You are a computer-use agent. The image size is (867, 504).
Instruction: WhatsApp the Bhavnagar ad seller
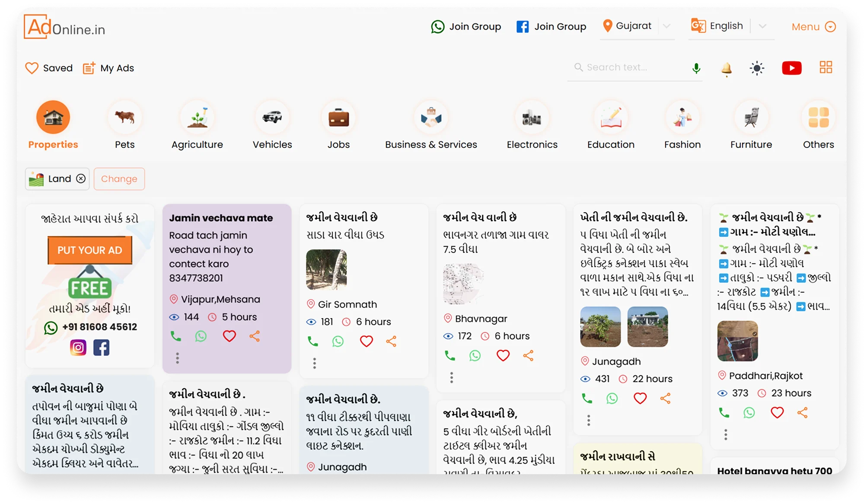pos(475,356)
